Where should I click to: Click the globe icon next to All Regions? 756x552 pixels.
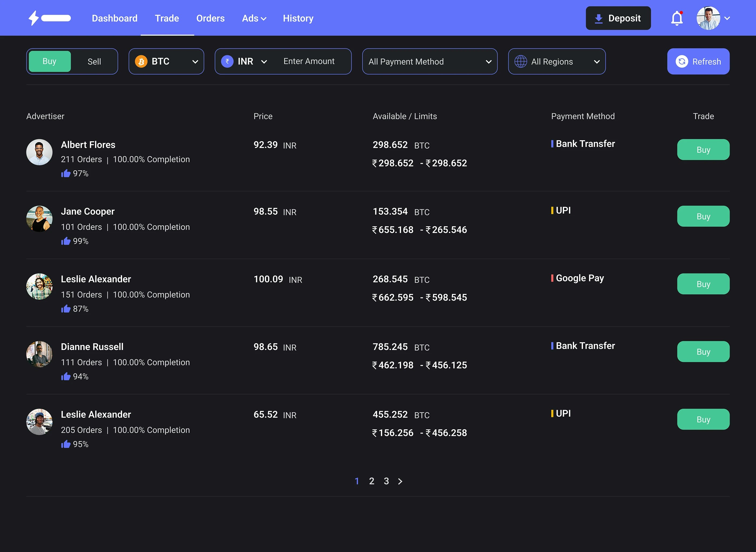pos(521,62)
